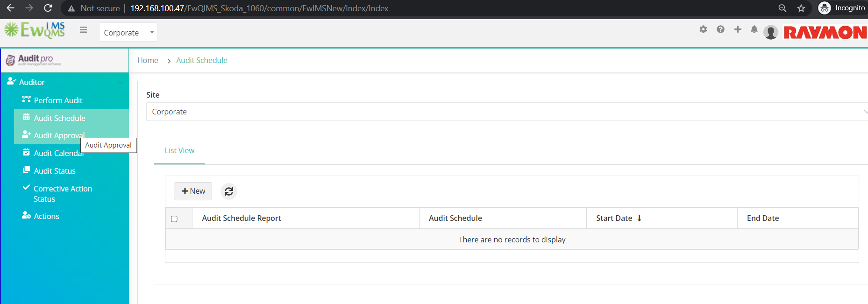The width and height of the screenshot is (868, 304).
Task: Bookmark this page with the star icon
Action: coord(801,8)
